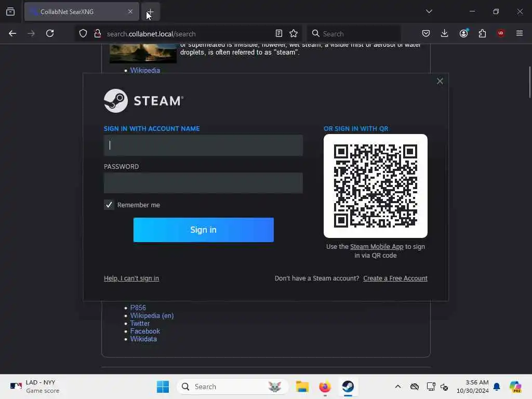Click the site security padlock icon

click(98, 33)
